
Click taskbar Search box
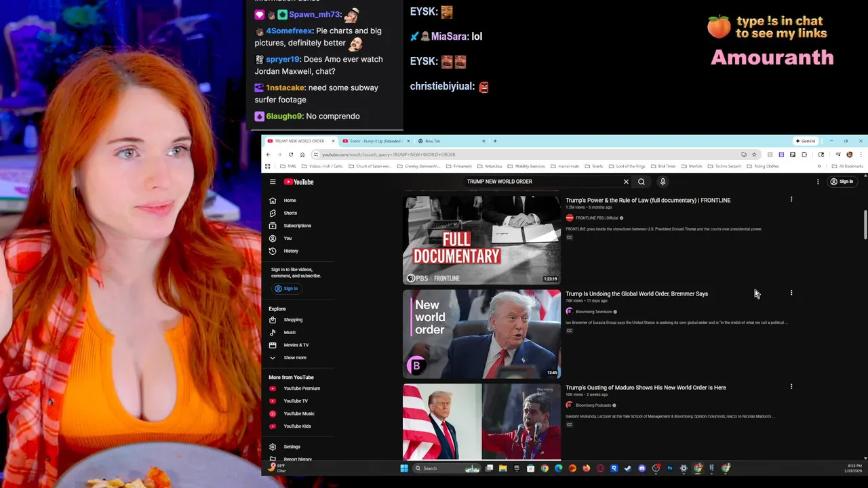point(448,468)
